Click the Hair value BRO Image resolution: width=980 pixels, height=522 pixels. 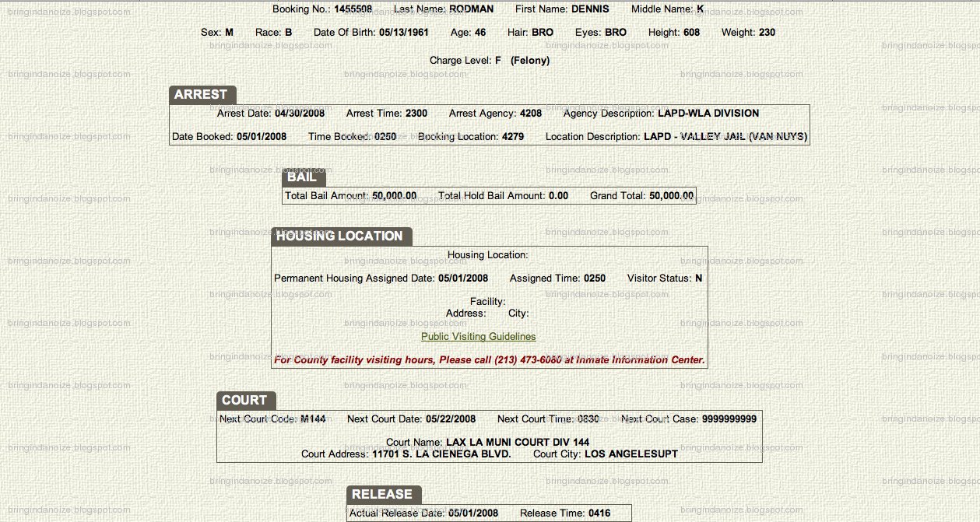(543, 33)
